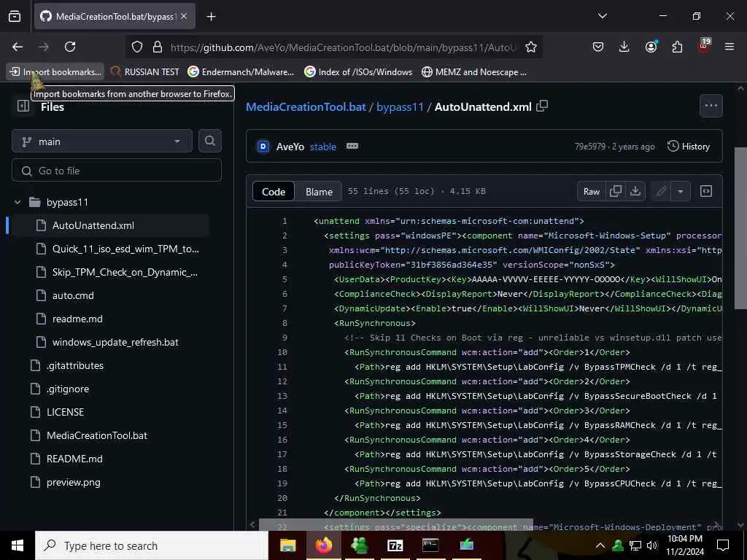
Task: Open readme.md inside bypass11
Action: 77,319
